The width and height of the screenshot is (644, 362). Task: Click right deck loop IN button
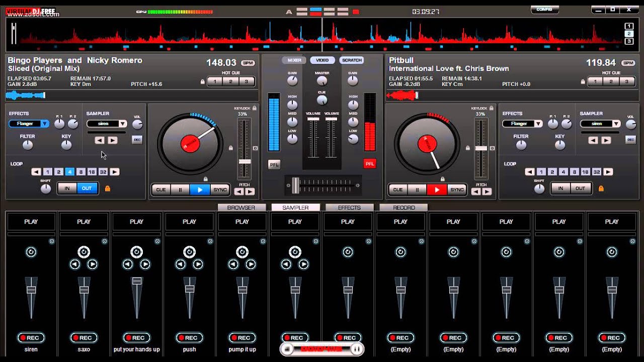click(x=560, y=189)
